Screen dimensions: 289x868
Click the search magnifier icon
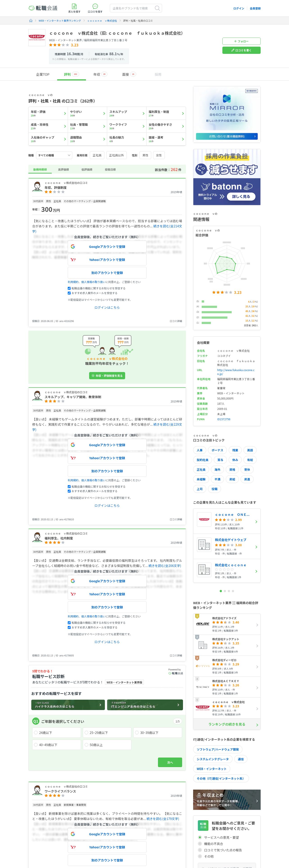tap(157, 8)
